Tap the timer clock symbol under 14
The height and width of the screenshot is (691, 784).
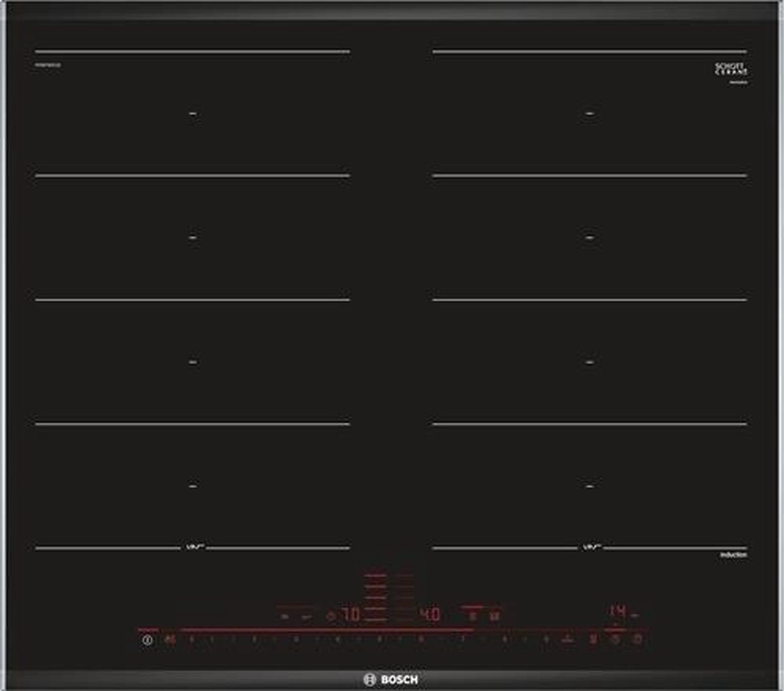tap(615, 640)
